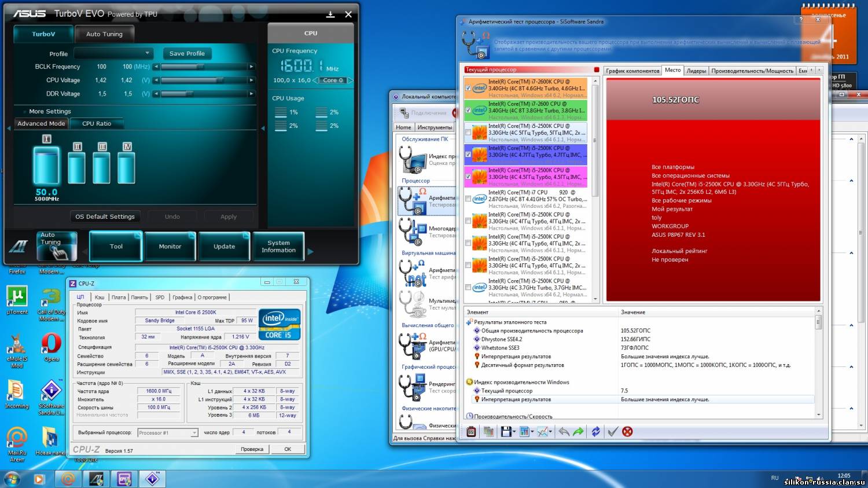
Task: Open Windows Media Player from taskbar
Action: (39, 479)
